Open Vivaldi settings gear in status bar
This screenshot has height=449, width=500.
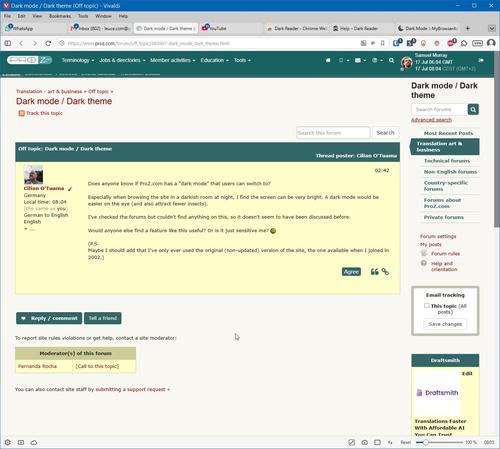coord(8,442)
